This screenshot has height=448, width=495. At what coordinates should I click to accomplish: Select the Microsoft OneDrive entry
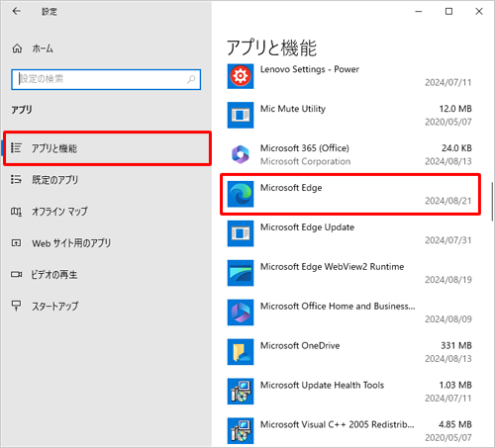(x=349, y=352)
